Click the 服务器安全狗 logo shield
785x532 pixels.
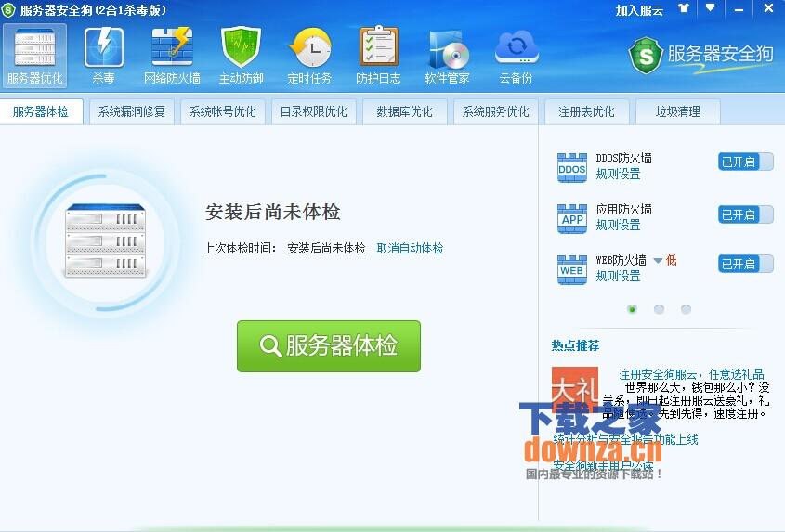tap(646, 56)
